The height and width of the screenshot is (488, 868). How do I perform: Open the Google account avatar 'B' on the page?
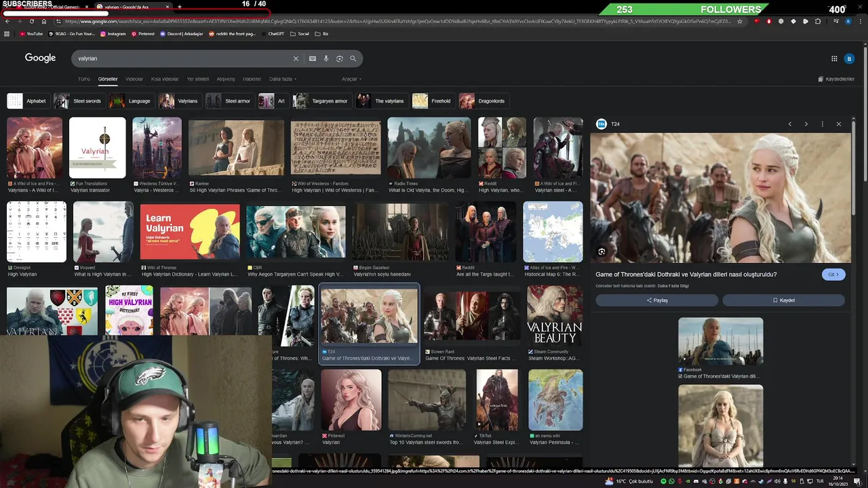pyautogui.click(x=849, y=59)
